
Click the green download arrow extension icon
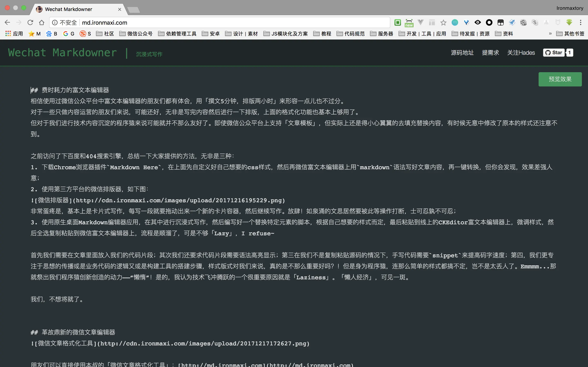[x=569, y=22]
